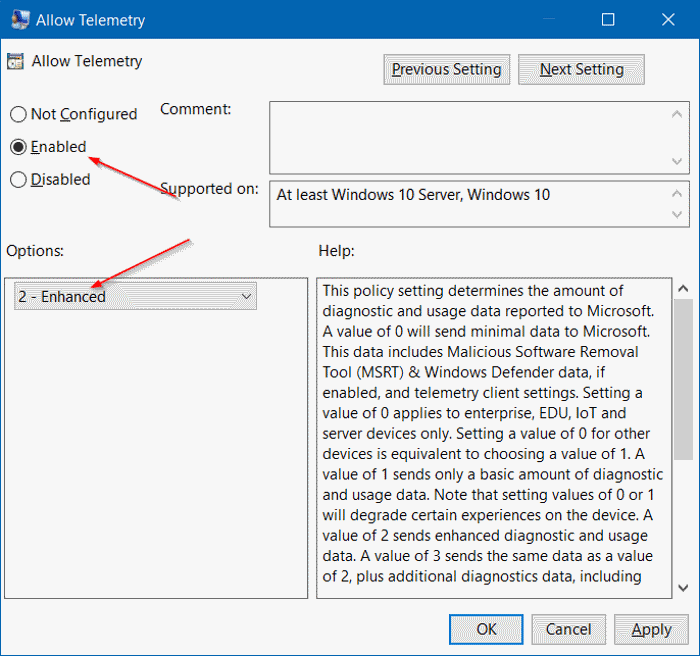
Task: Click the Help panel scroll down arrow
Action: tap(683, 588)
